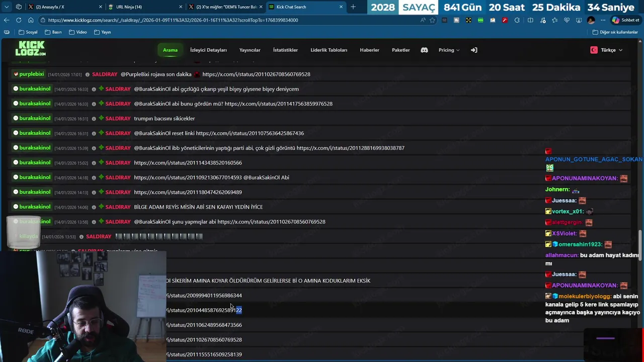This screenshot has height=362, width=644.
Task: Open the Discord icon in navbar
Action: click(x=424, y=50)
